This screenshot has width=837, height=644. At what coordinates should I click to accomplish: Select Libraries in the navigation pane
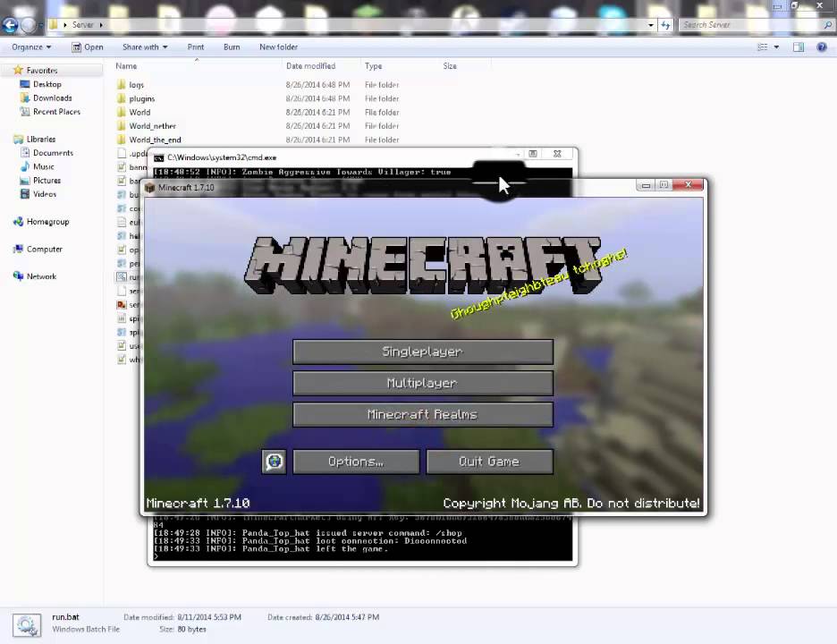[x=41, y=140]
